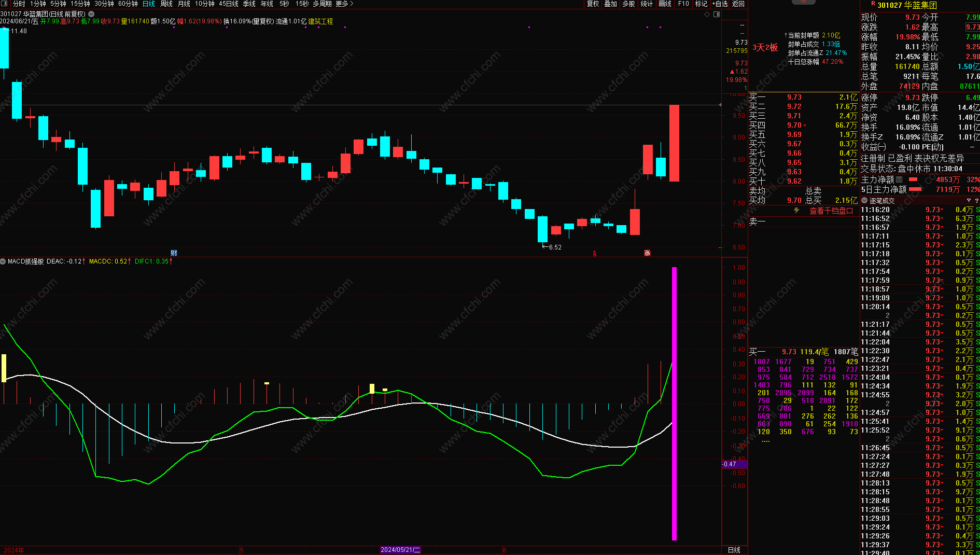
Task: Select the 45日线 period tab
Action: 229,4
